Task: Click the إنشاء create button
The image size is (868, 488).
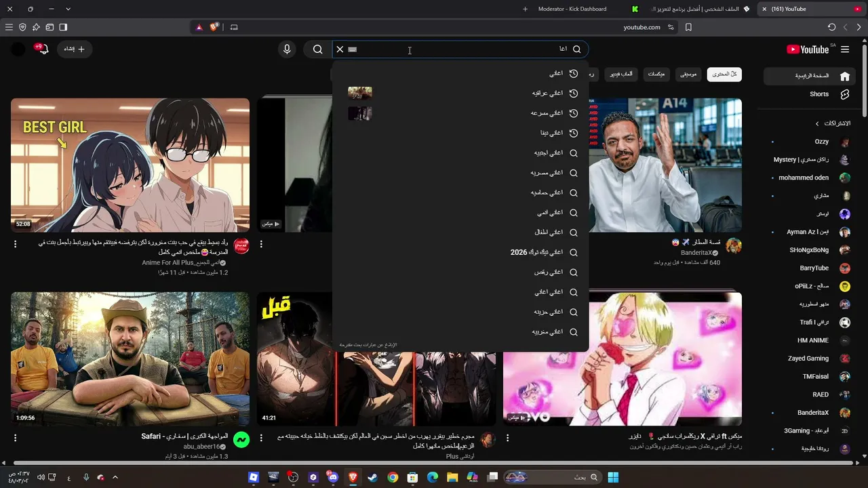Action: pyautogui.click(x=75, y=49)
